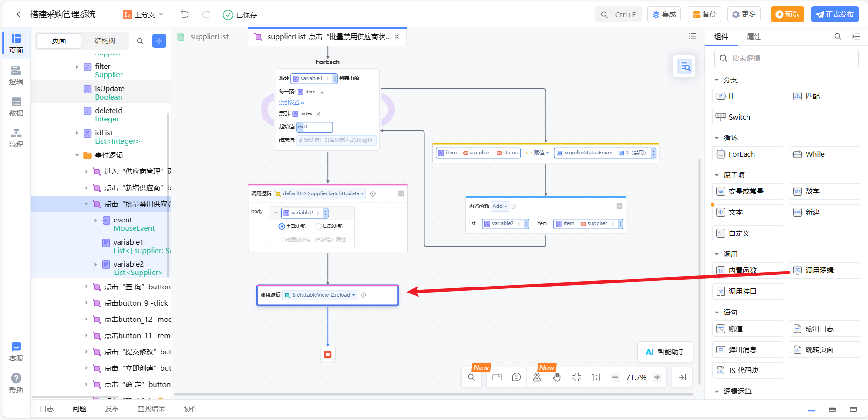868x420 pixels.
Task: Undo the last action
Action: [185, 14]
